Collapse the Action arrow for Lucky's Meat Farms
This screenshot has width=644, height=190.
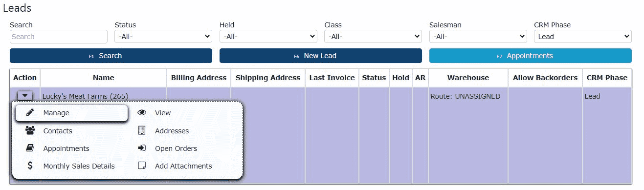(25, 96)
